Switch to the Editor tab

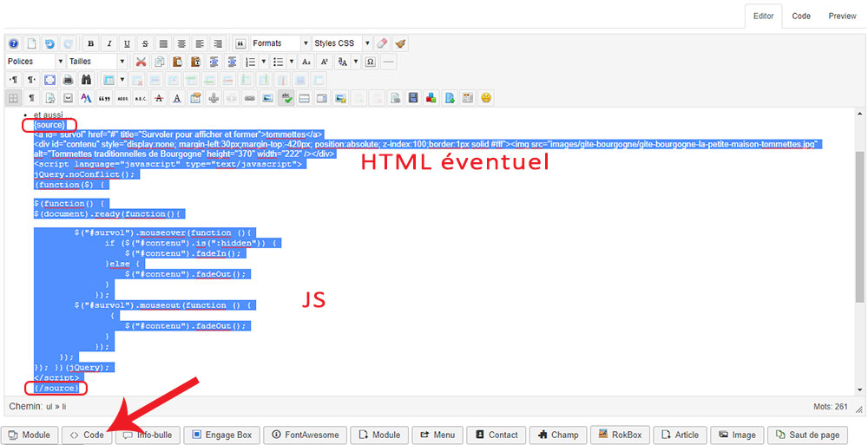(x=763, y=16)
